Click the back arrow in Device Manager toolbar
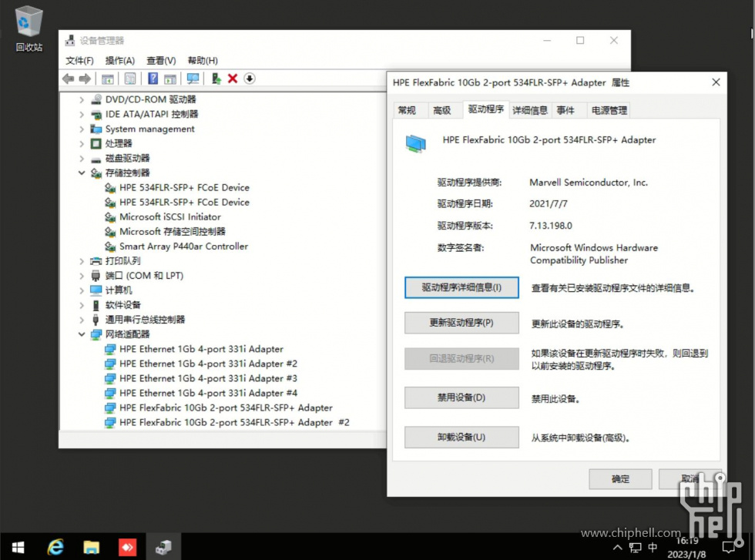 69,79
